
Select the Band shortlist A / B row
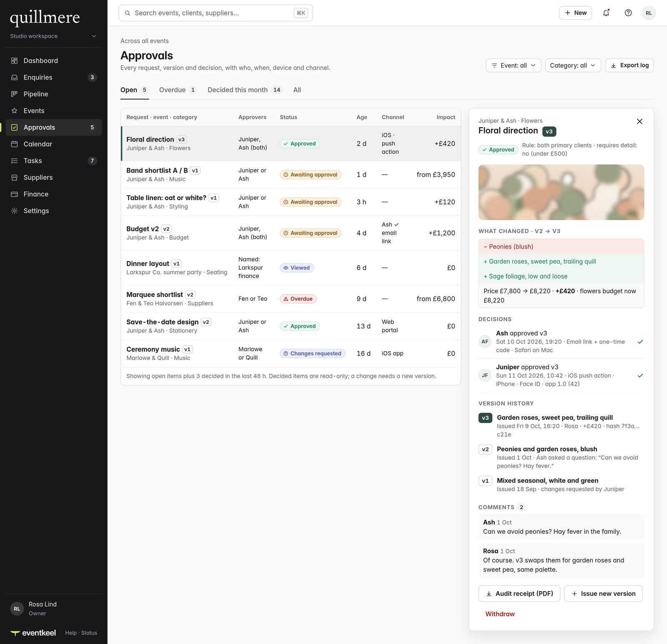pos(291,175)
